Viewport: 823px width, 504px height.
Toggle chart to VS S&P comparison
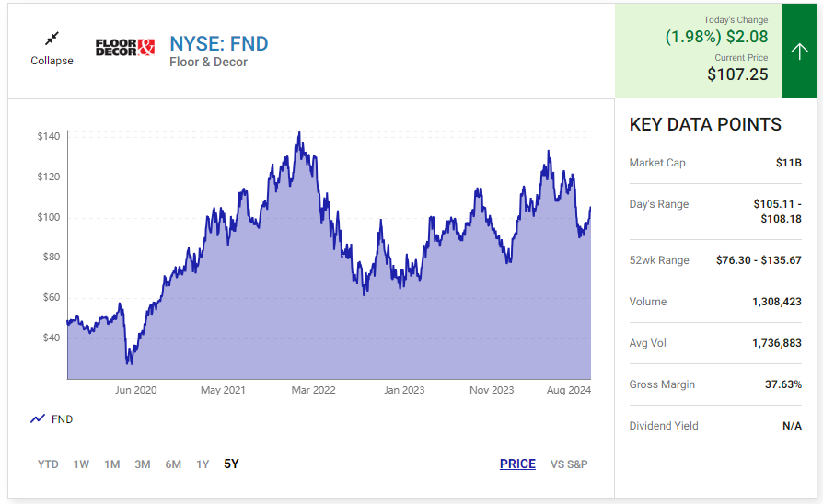(569, 464)
